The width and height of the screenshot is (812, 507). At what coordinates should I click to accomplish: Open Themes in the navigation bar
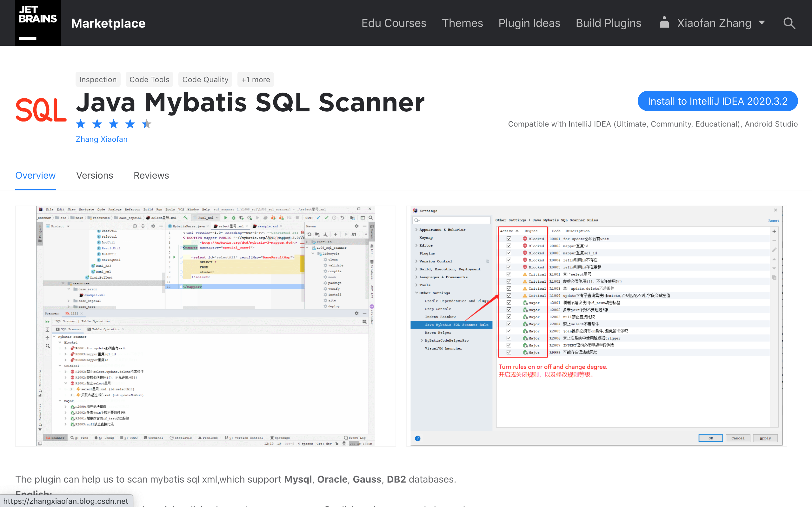(462, 23)
